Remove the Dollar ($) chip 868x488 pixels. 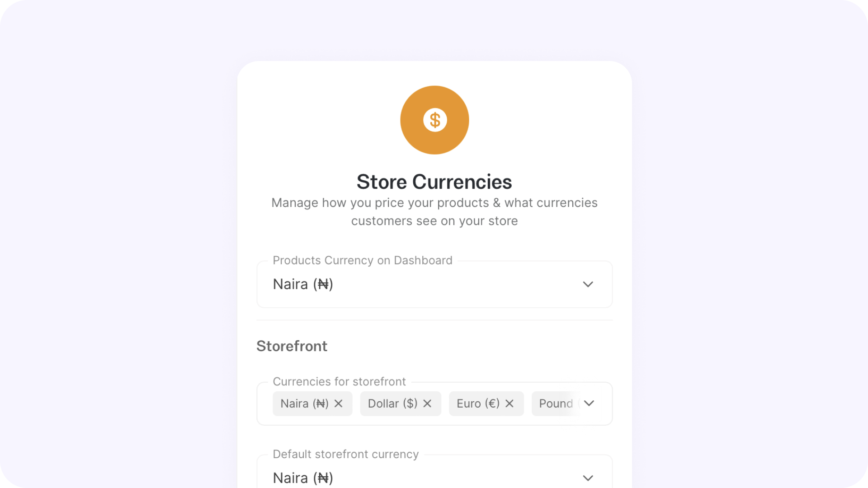pos(427,404)
